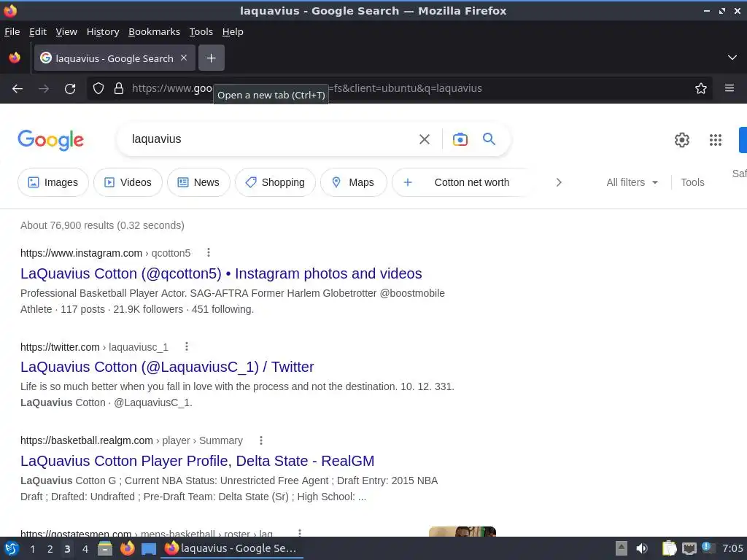Filter results by Videos
This screenshot has width=747, height=560.
pyautogui.click(x=128, y=182)
